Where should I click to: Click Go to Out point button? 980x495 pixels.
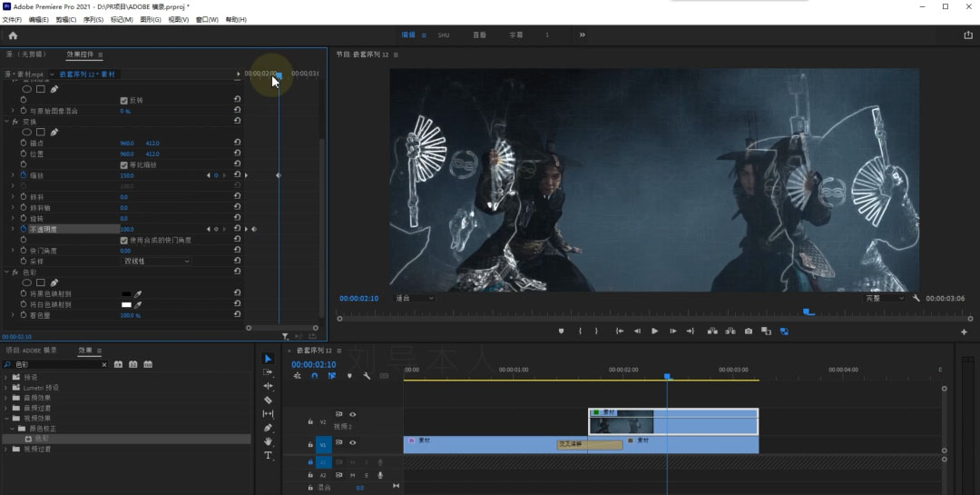[690, 331]
